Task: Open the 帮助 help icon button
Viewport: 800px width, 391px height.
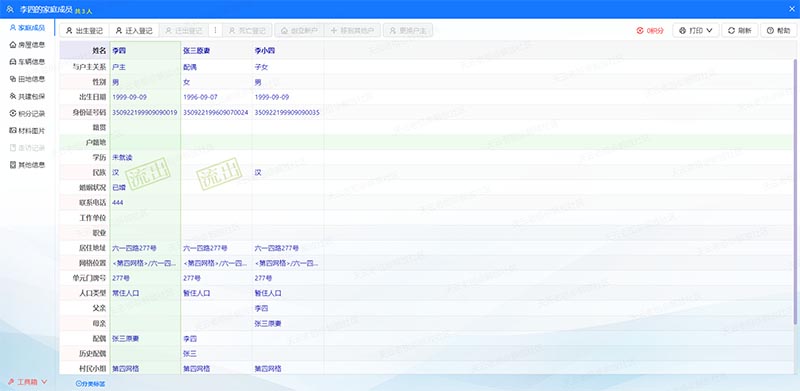Action: point(779,31)
